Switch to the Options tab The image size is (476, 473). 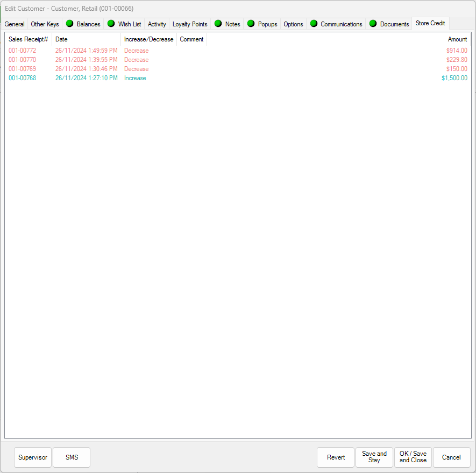(x=293, y=24)
